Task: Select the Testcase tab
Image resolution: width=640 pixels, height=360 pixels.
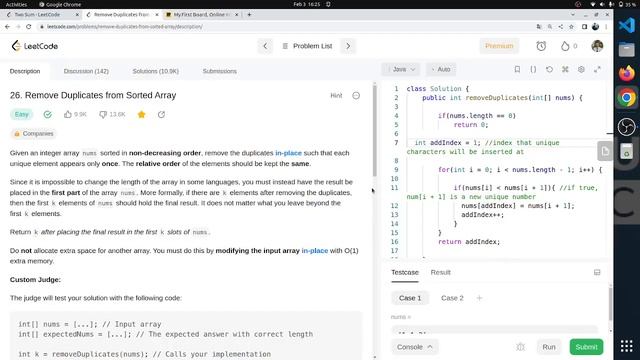Action: 405,272
